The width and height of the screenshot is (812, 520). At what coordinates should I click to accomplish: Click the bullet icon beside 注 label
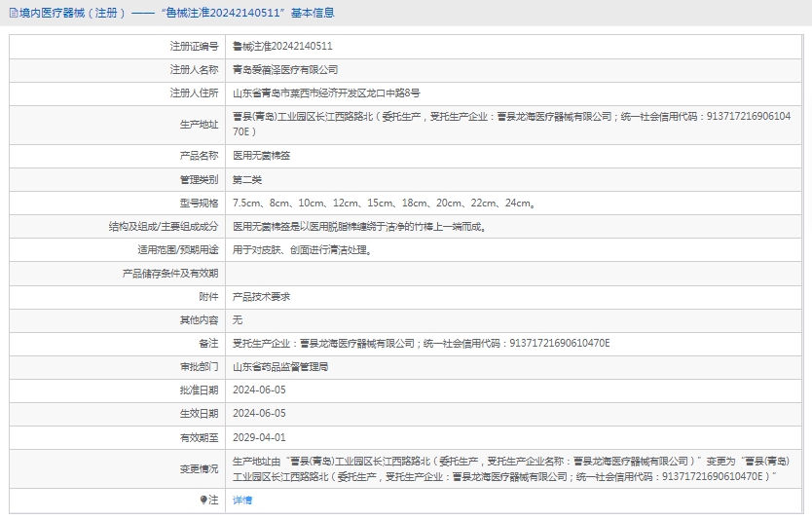coord(203,500)
